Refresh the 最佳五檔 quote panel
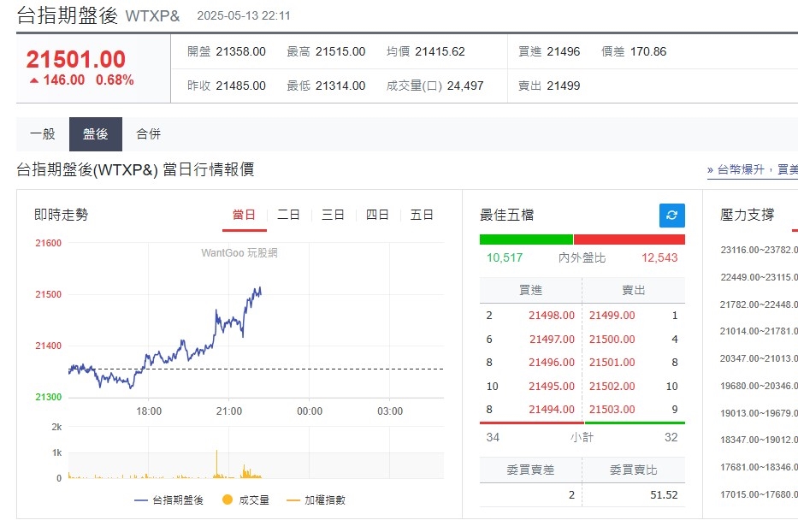This screenshot has height=532, width=798. coord(674,215)
